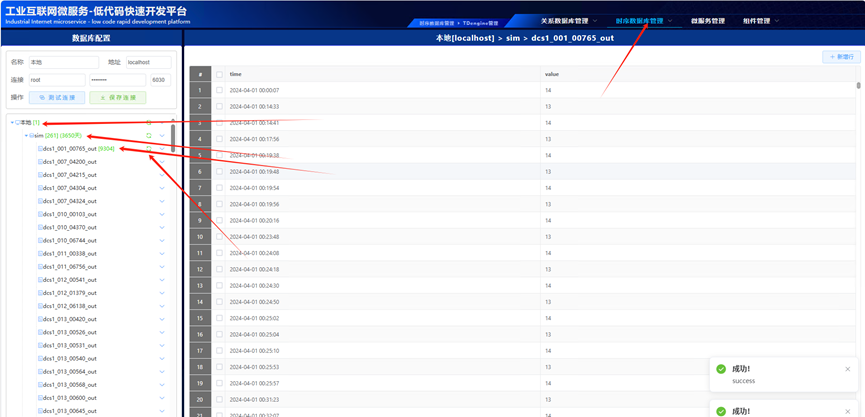Click the TDengine管理 breadcrumb
The width and height of the screenshot is (865, 417).
(480, 24)
